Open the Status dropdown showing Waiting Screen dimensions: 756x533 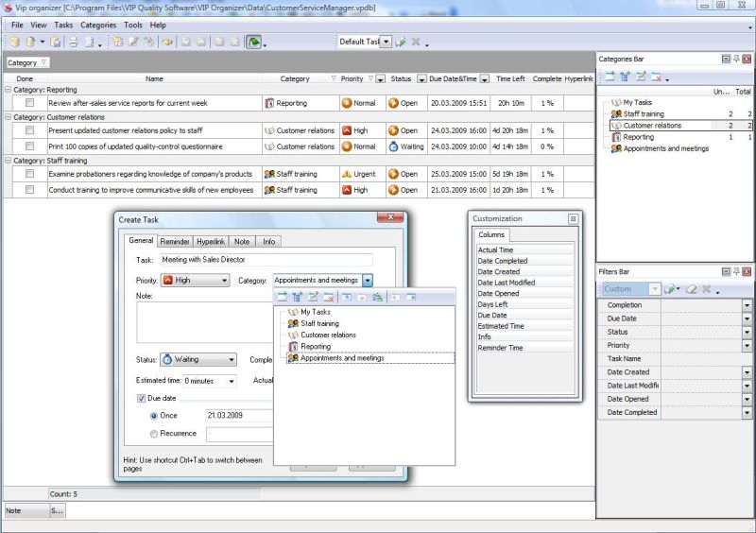(x=232, y=359)
